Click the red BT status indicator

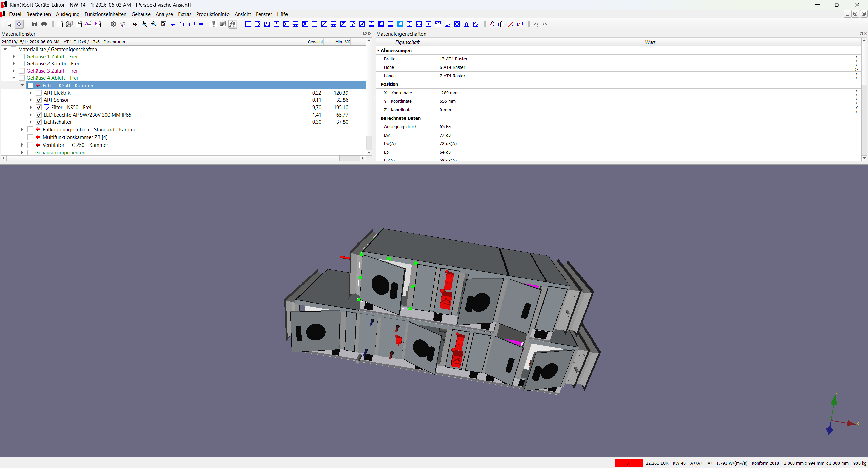(629, 463)
